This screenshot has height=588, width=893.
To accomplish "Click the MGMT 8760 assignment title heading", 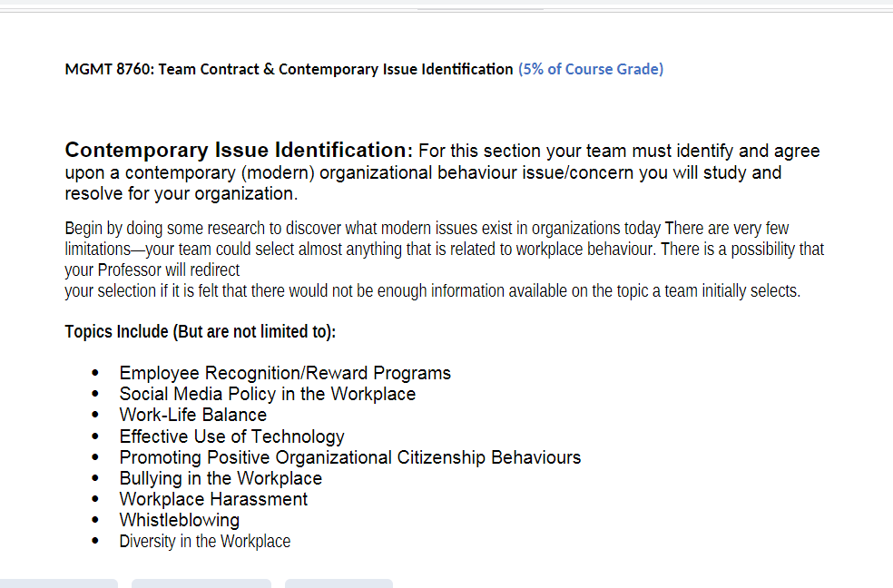I will (288, 68).
